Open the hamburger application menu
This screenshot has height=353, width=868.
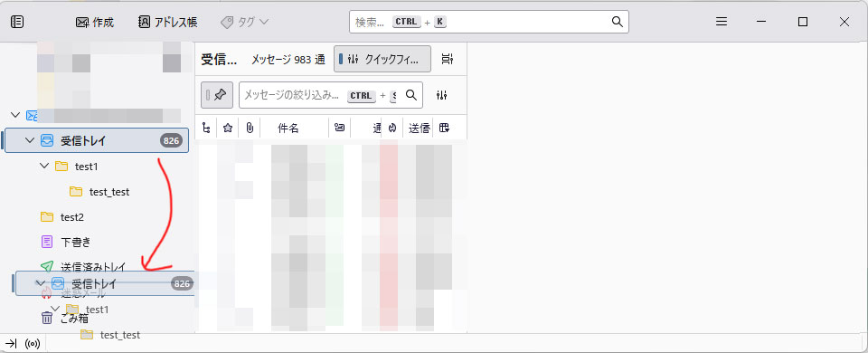coord(722,22)
